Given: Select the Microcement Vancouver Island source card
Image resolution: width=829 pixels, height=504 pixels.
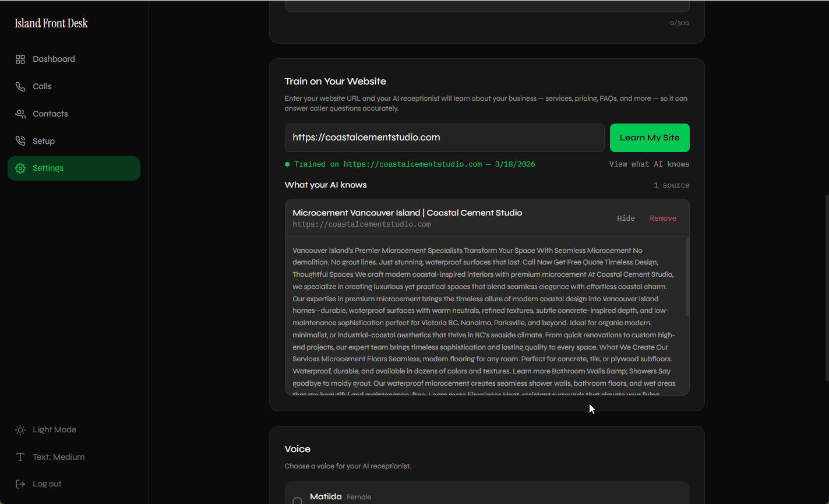Looking at the screenshot, I should (x=407, y=213).
